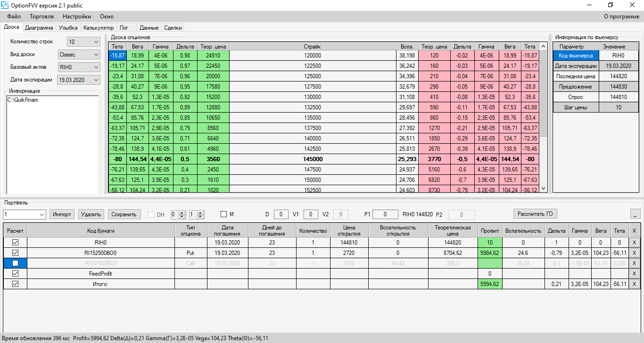The image size is (644, 343).
Task: Toggle the Итого row checkbox
Action: pos(16,284)
